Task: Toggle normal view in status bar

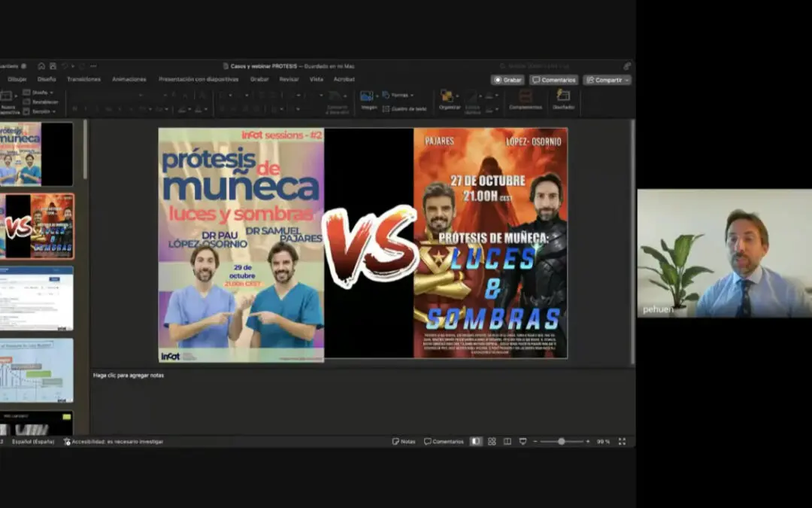Action: (x=476, y=442)
